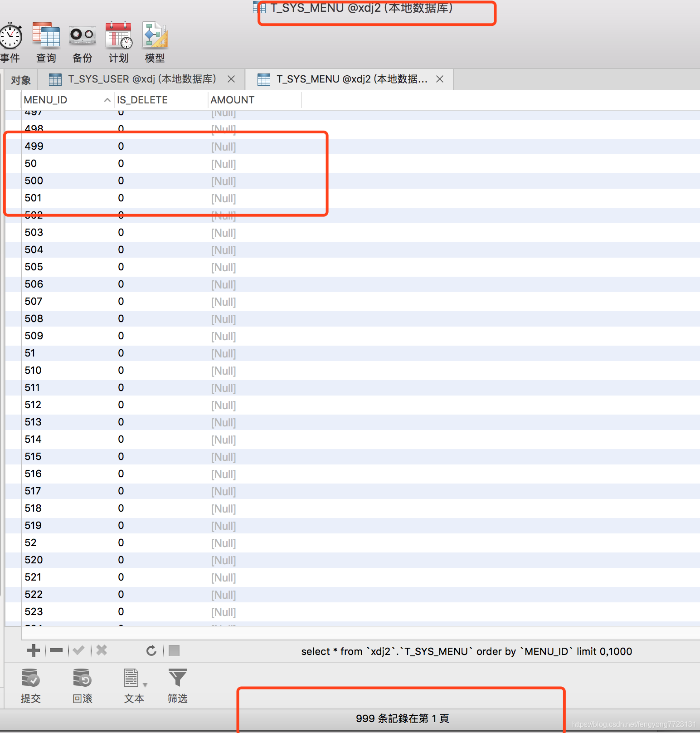
Task: Click IS_DELETE value in row 504
Action: pyautogui.click(x=121, y=249)
